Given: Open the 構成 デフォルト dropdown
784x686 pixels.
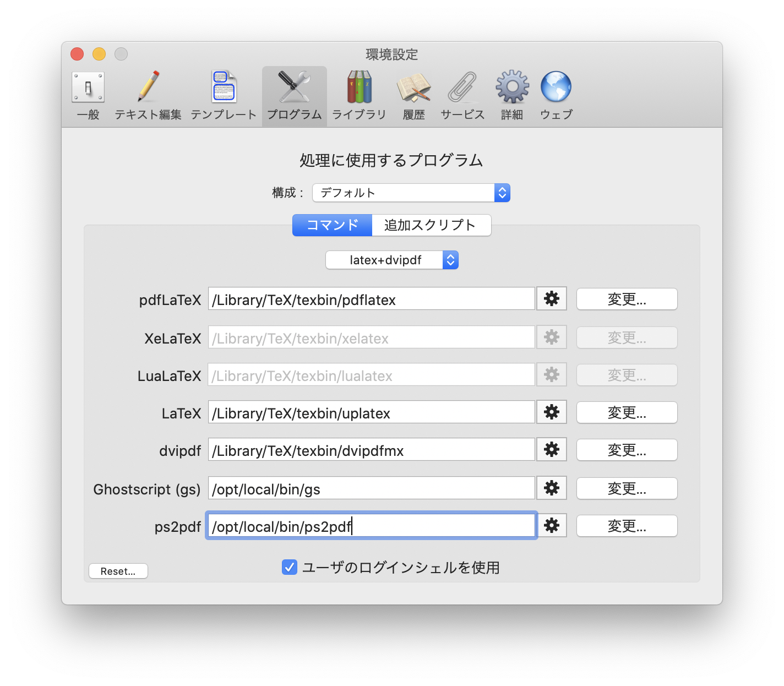Looking at the screenshot, I should click(x=411, y=193).
